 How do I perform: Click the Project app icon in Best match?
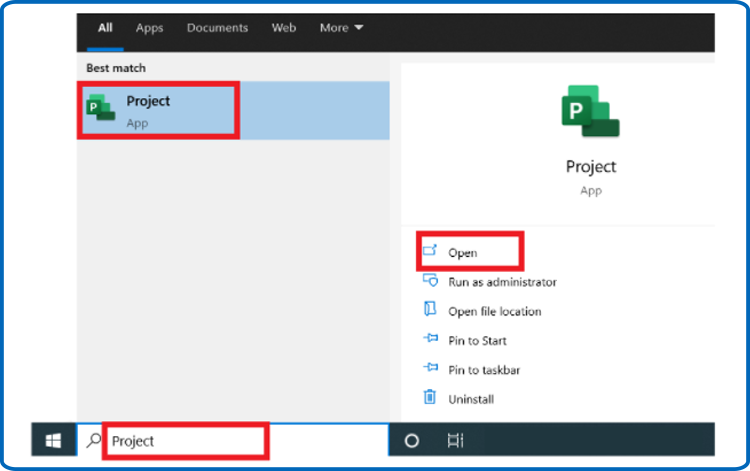click(100, 108)
